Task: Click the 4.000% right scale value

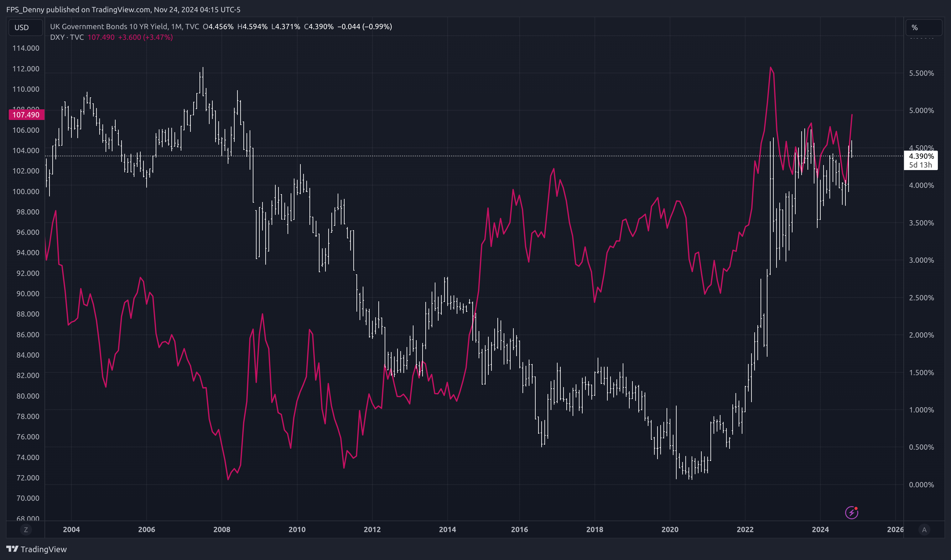Action: click(921, 185)
